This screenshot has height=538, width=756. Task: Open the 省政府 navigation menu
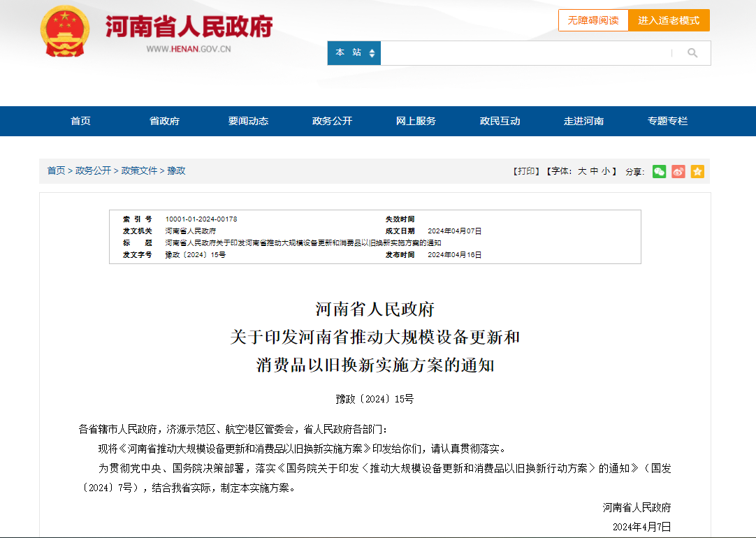pyautogui.click(x=164, y=121)
